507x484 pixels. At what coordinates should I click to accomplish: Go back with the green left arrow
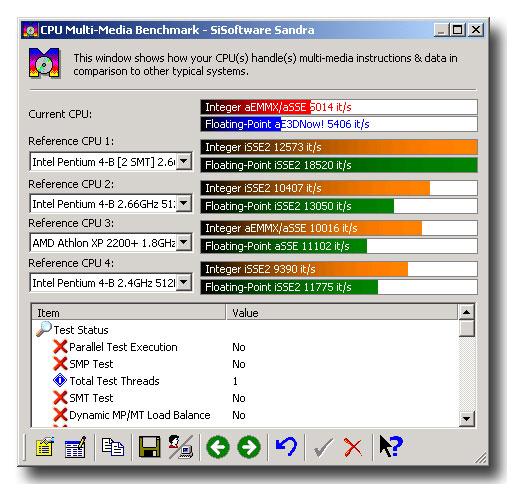tap(218, 447)
